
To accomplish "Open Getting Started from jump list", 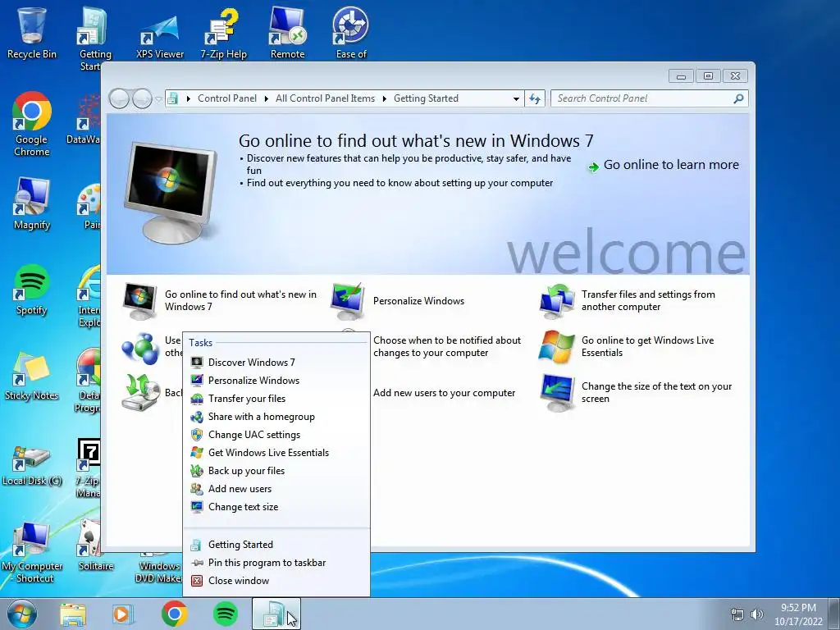I will tap(276, 545).
